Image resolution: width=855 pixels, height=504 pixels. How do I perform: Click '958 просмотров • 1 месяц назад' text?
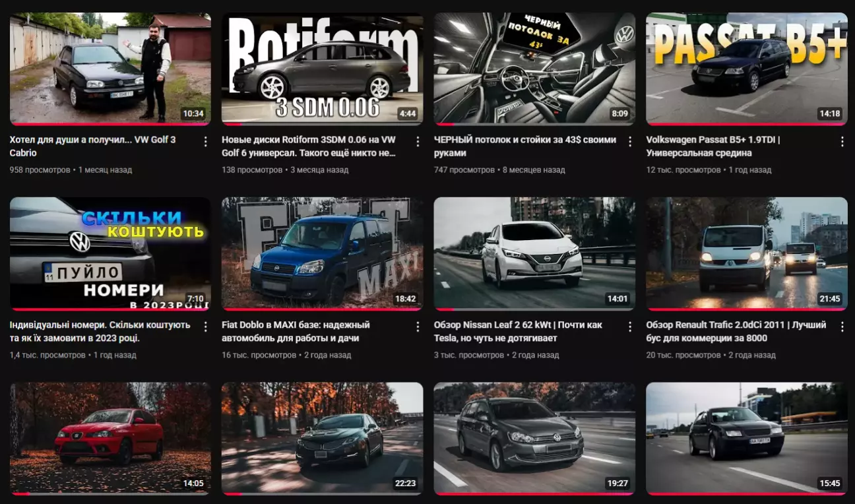pos(71,170)
